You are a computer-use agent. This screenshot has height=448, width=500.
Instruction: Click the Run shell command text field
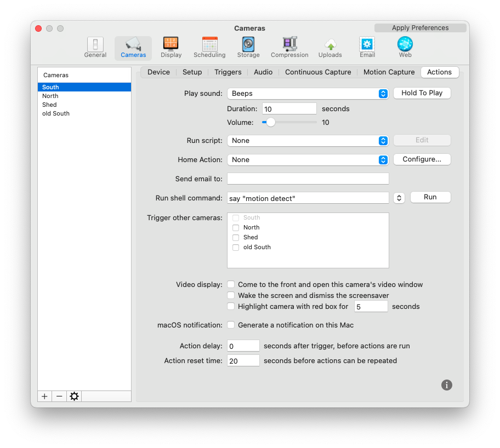308,198
